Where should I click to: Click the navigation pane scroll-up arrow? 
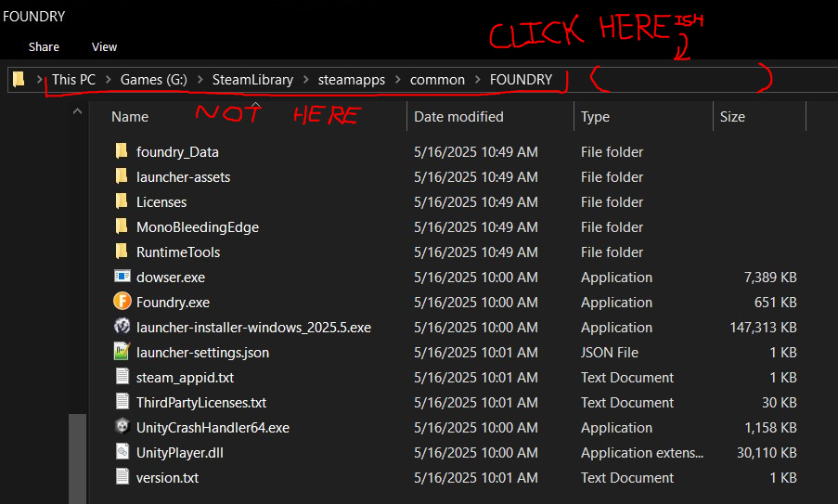pyautogui.click(x=78, y=111)
